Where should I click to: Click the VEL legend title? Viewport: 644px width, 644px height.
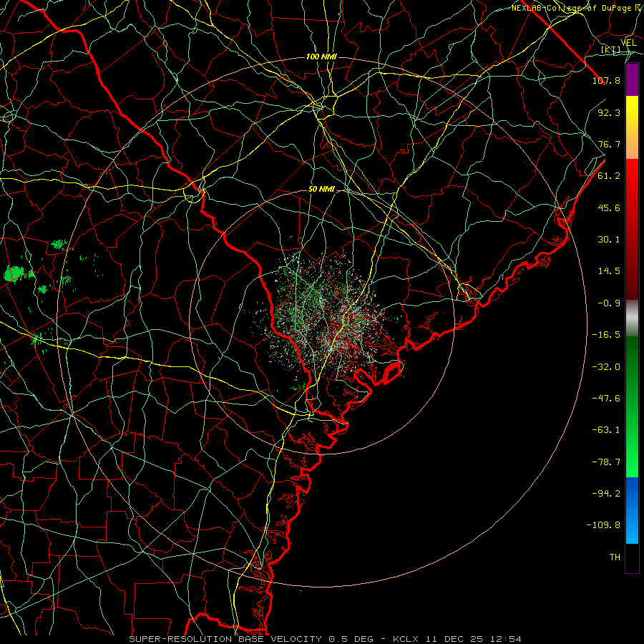pyautogui.click(x=628, y=43)
